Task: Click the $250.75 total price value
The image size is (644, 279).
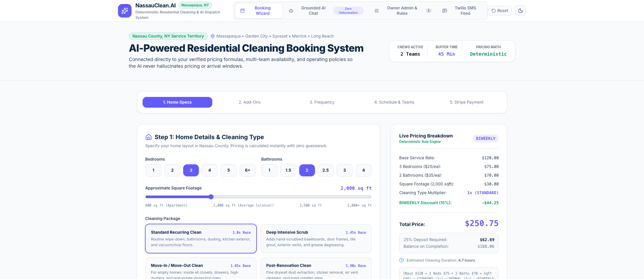Action: (482, 223)
